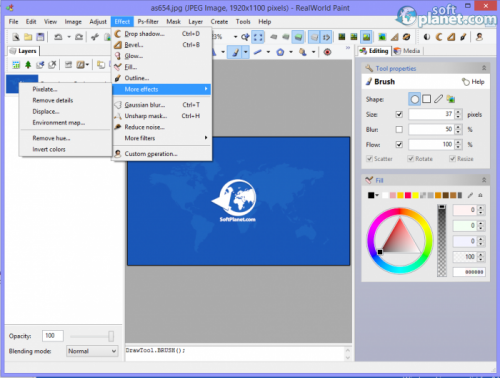Click the zoom magnifier icon next to the zoom percentage
Viewport: 500px width, 378px height.
coord(246,37)
